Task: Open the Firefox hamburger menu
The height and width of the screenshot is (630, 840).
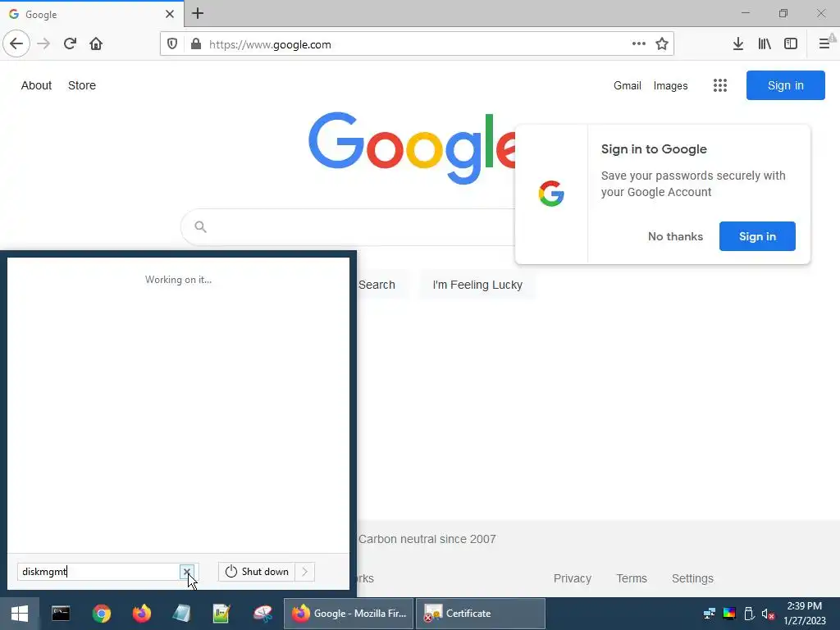Action: [x=825, y=44]
